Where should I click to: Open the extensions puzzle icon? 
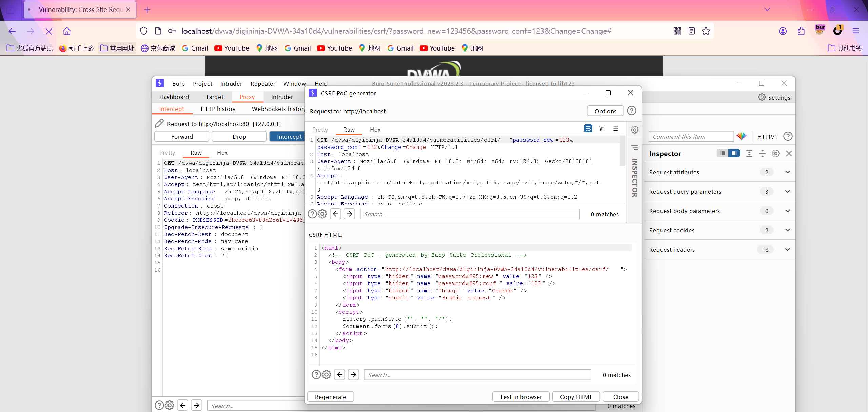pos(801,31)
